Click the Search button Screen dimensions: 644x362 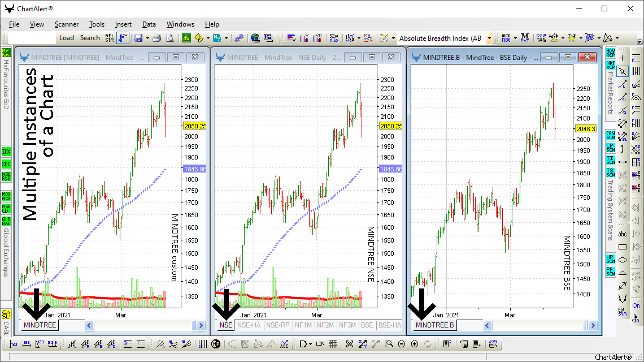90,38
